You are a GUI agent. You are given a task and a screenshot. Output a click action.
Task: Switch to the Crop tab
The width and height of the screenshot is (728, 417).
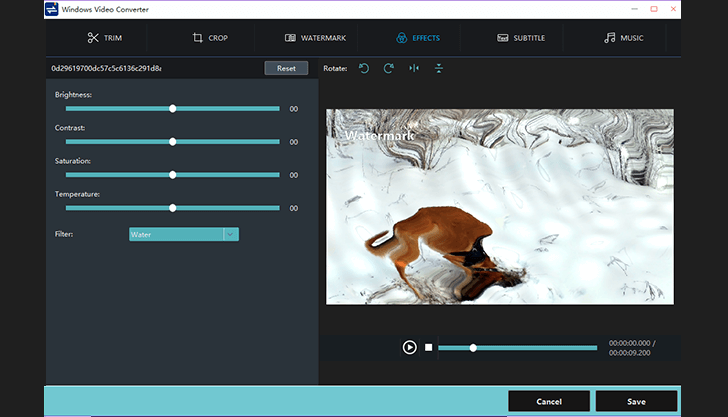(x=212, y=38)
